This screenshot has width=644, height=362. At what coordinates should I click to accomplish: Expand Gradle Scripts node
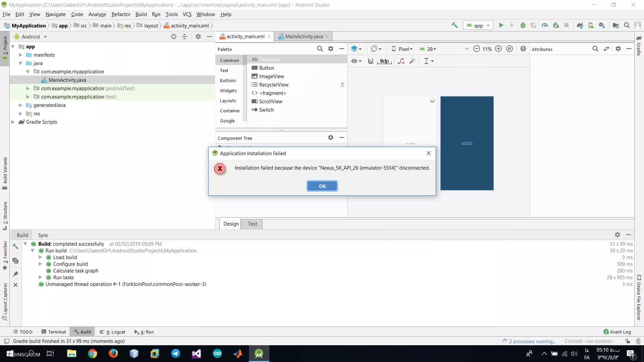(x=13, y=122)
